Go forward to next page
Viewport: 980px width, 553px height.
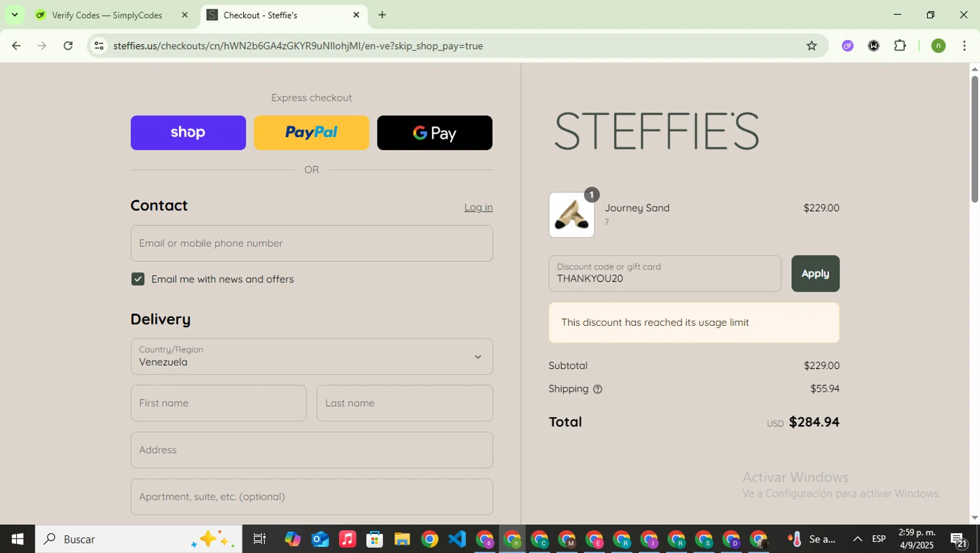42,46
